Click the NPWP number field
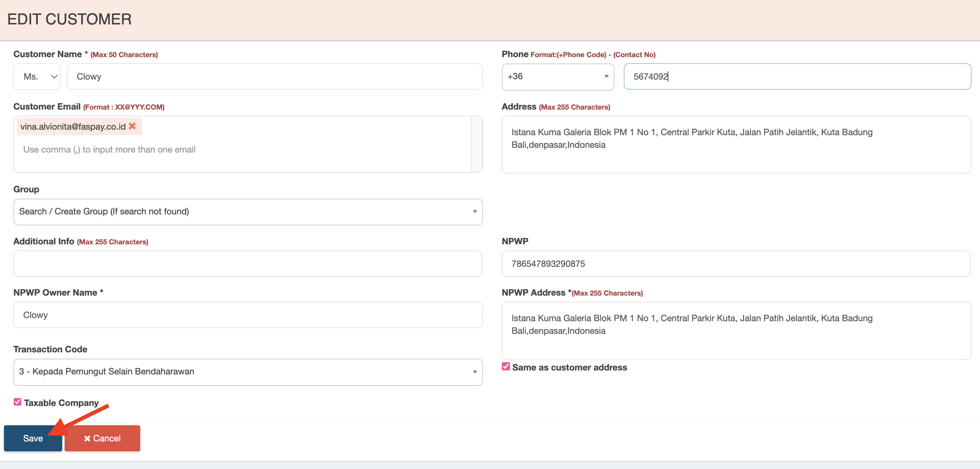The image size is (980, 469). coord(736,263)
